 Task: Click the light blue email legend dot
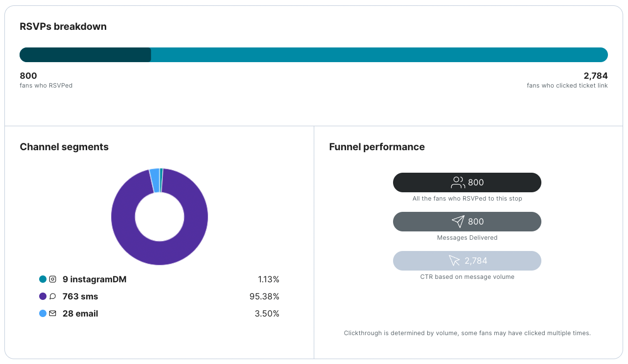pos(43,314)
